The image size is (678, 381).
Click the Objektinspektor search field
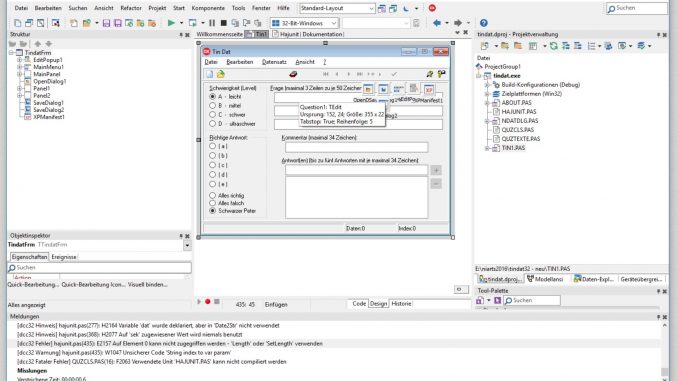tap(99, 268)
